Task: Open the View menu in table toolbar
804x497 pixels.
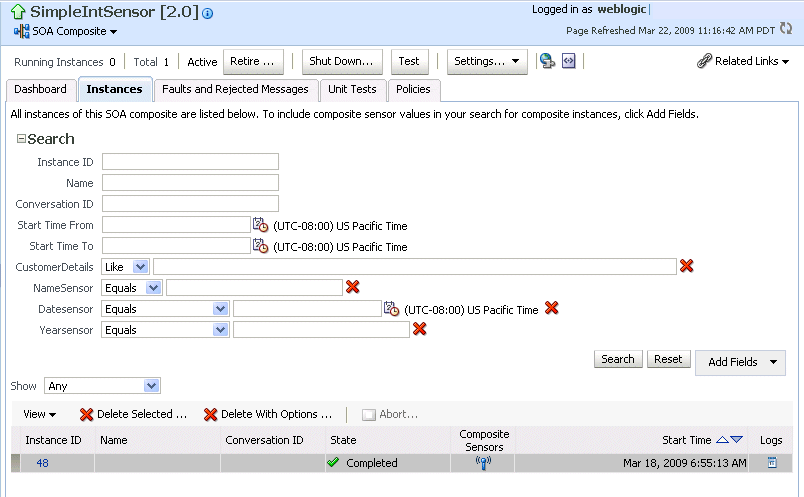Action: (x=39, y=414)
